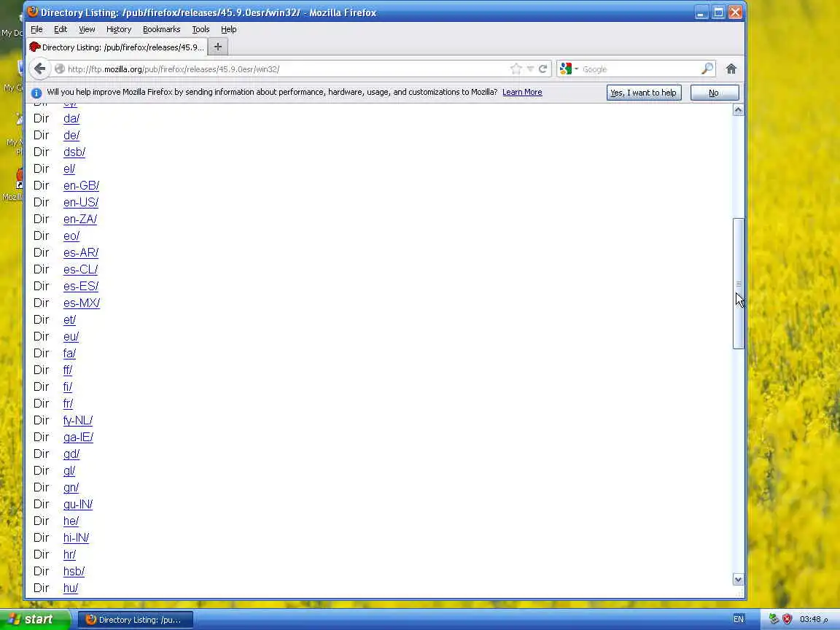This screenshot has height=630, width=840.
Task: Open the Edit menu
Action: (61, 29)
